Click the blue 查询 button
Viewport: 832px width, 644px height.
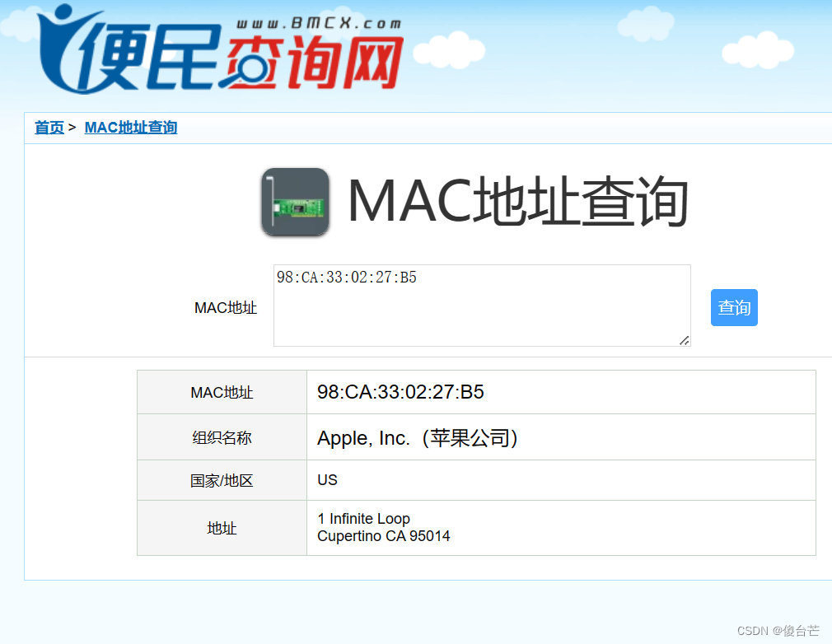pyautogui.click(x=734, y=307)
